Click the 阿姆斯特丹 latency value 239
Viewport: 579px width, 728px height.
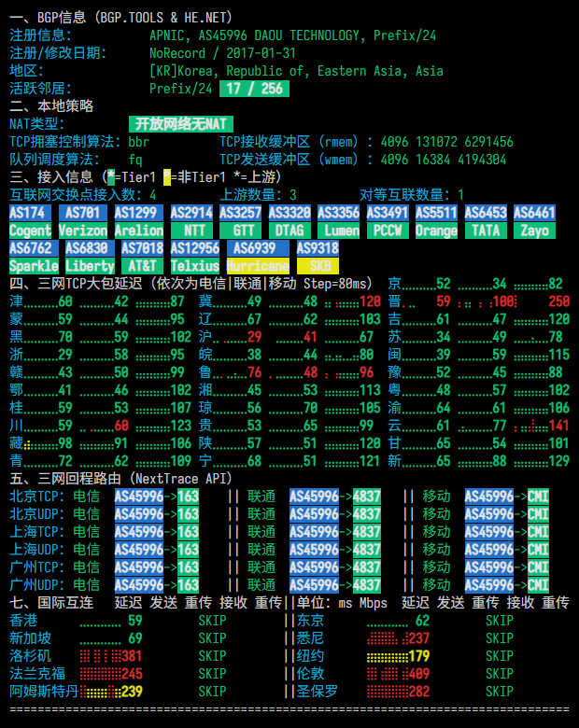coord(132,692)
